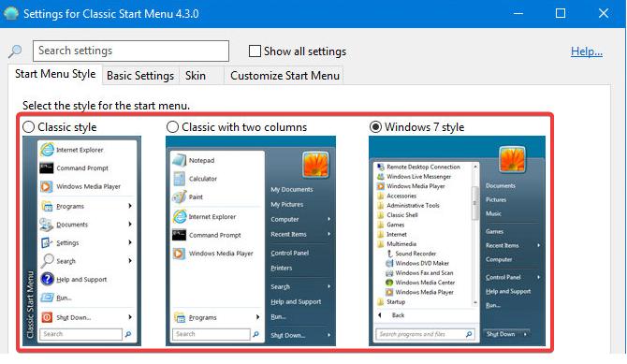Screen dimensions: 627x364
Task: Click the Search settings input field
Action: [131, 51]
